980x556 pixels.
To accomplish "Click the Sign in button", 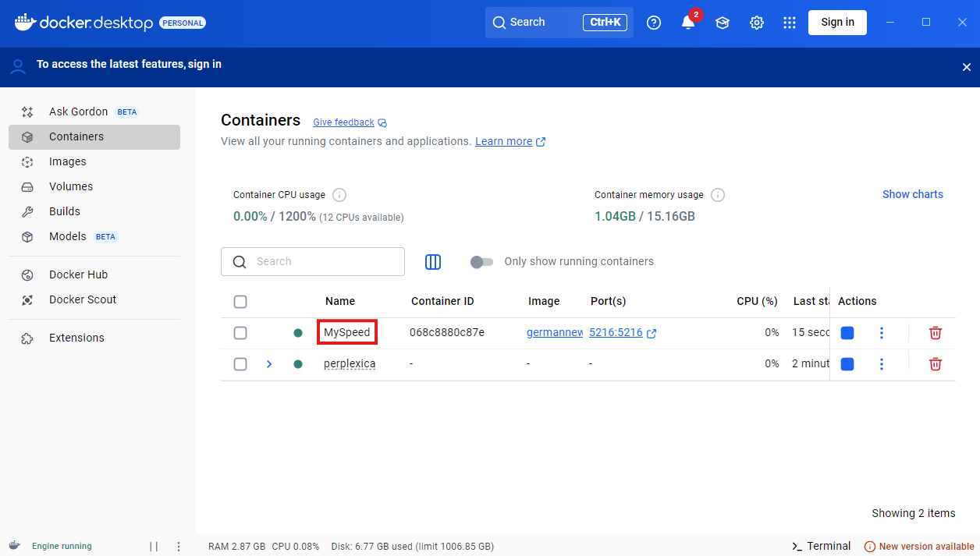I will [837, 23].
